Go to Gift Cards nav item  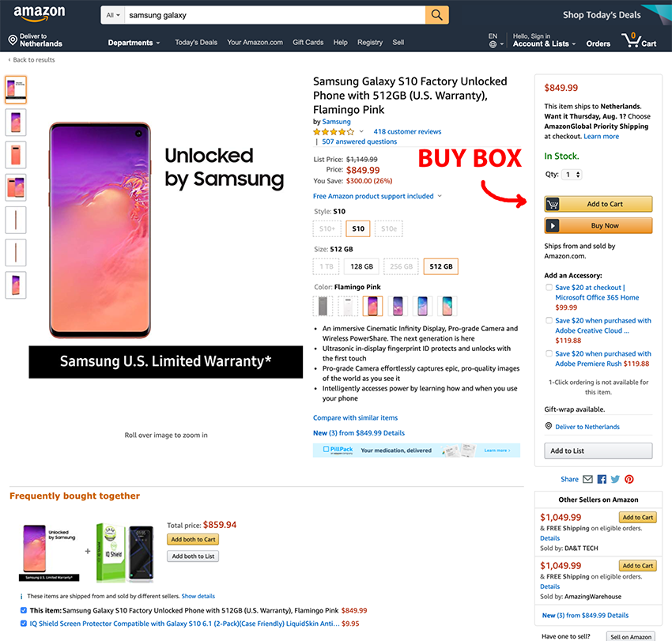pyautogui.click(x=308, y=43)
